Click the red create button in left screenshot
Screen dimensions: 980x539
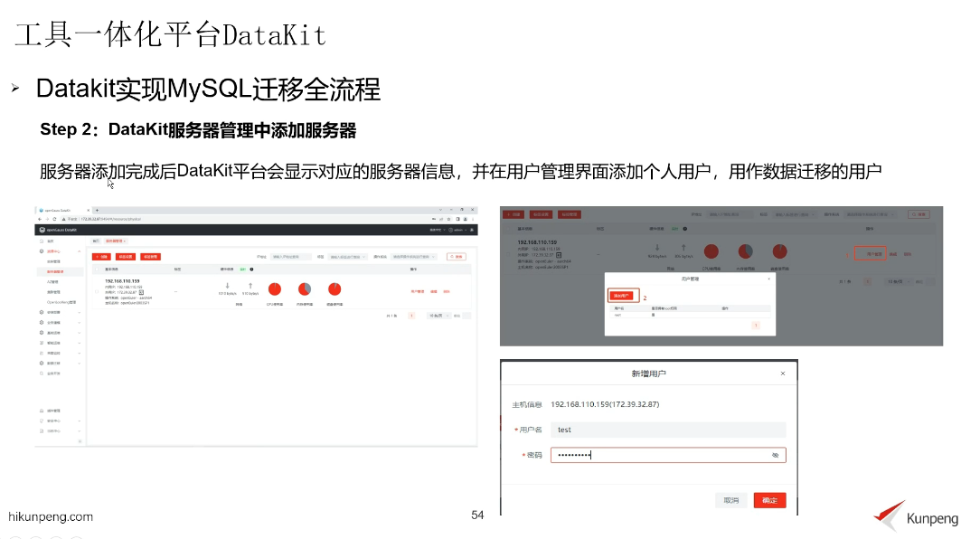coord(101,257)
